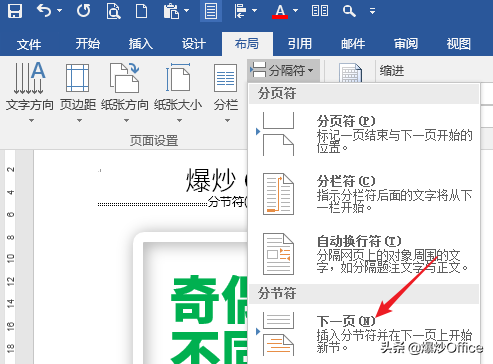Image resolution: width=493 pixels, height=364 pixels.
Task: Click the 纸张方向 orientation icon
Action: tap(124, 78)
